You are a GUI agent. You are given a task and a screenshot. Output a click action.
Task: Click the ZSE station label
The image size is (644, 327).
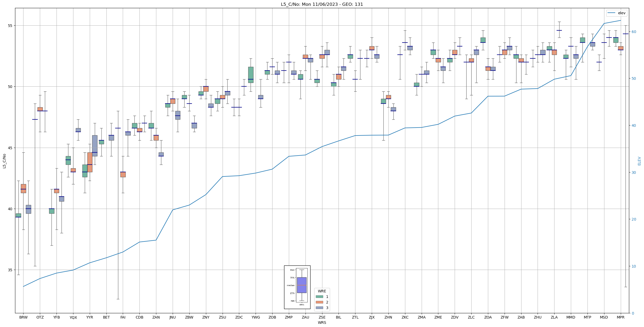point(322,317)
